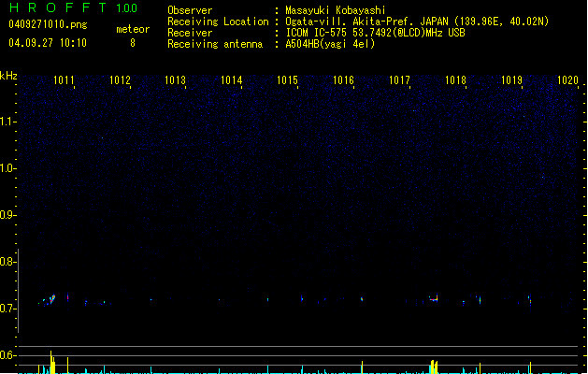588x374 pixels.
Task: Click the 0.7 frequency axis label
Action: [7, 309]
